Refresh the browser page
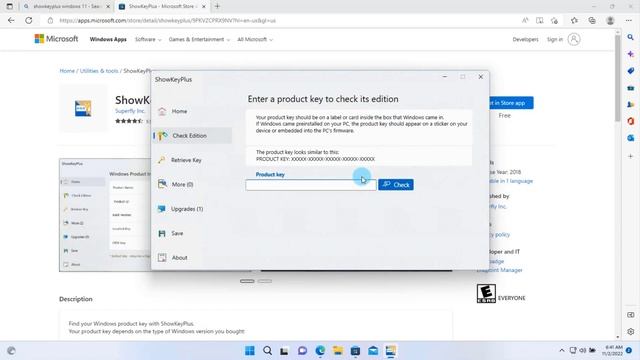The image size is (640, 360). click(29, 20)
